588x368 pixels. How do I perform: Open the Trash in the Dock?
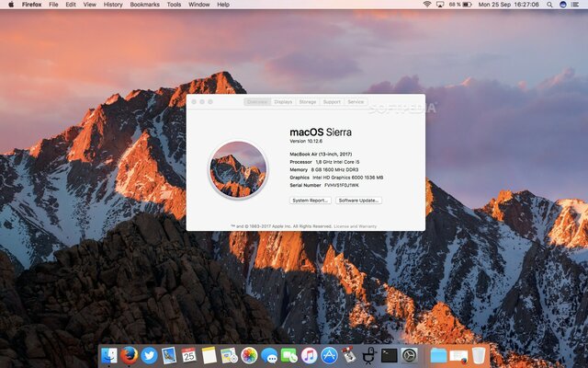(479, 355)
